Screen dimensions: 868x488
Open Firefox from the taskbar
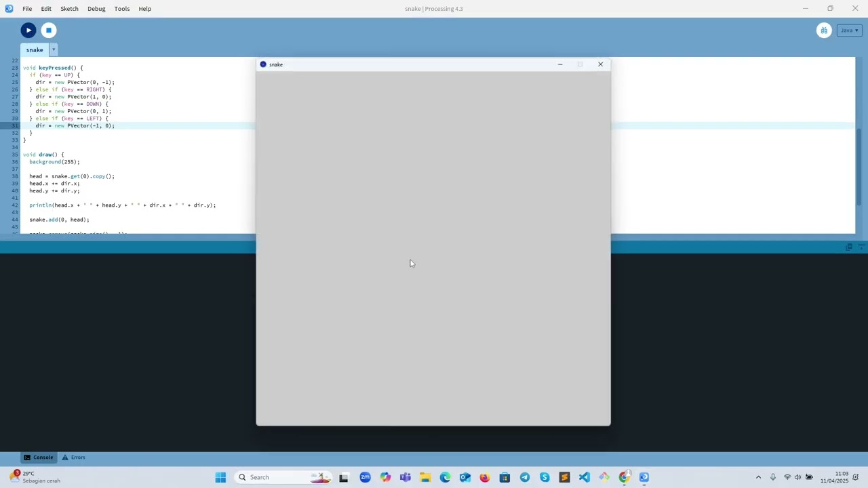click(x=485, y=477)
